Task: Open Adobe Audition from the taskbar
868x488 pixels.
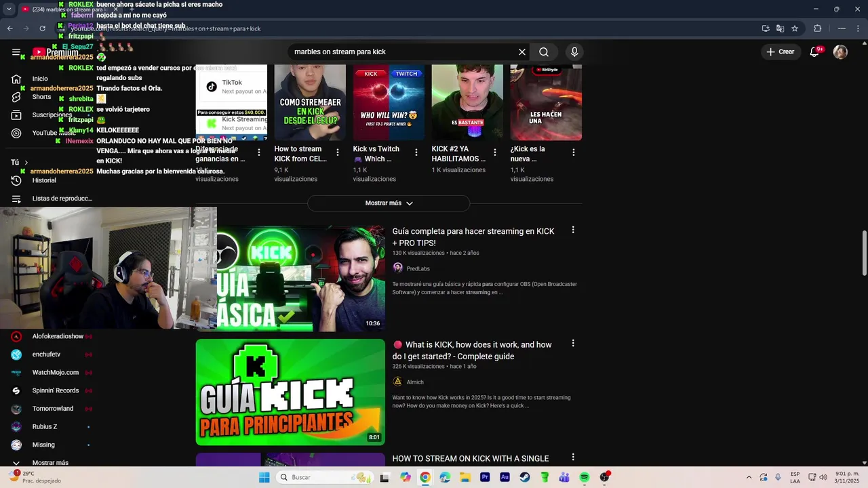Action: click(x=505, y=477)
